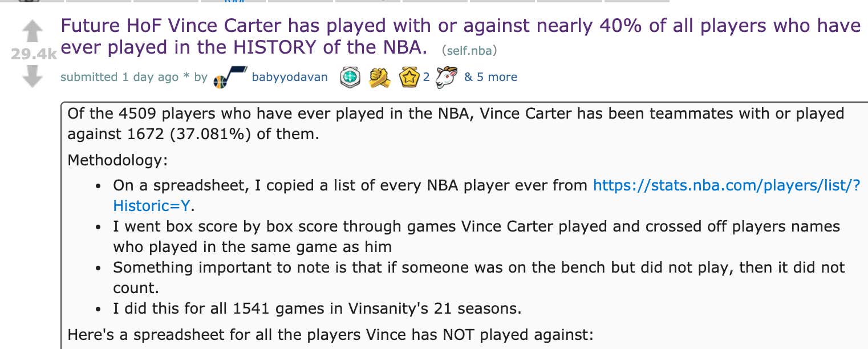The image size is (868, 349).
Task: Click the GOAT award icon
Action: 446,77
